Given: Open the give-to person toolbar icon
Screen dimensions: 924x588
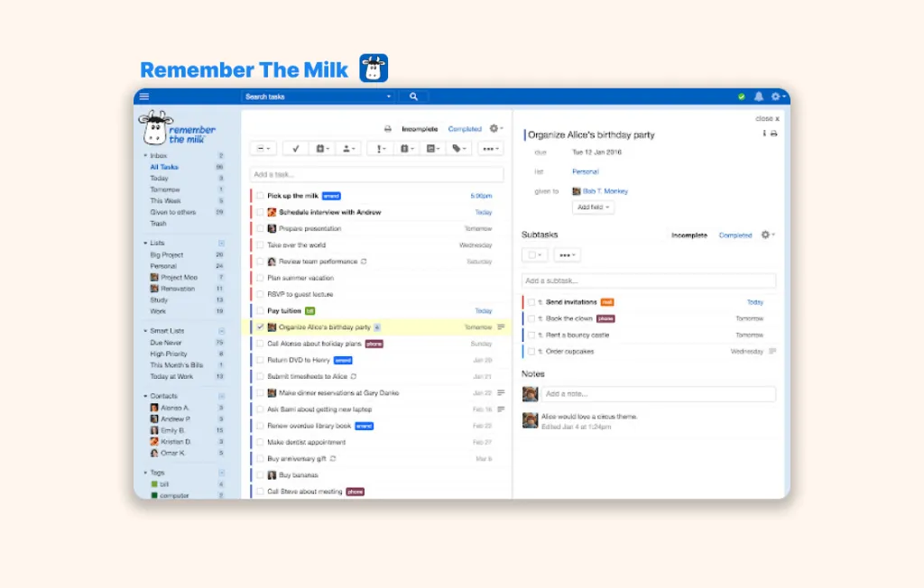Looking at the screenshot, I should tap(348, 149).
